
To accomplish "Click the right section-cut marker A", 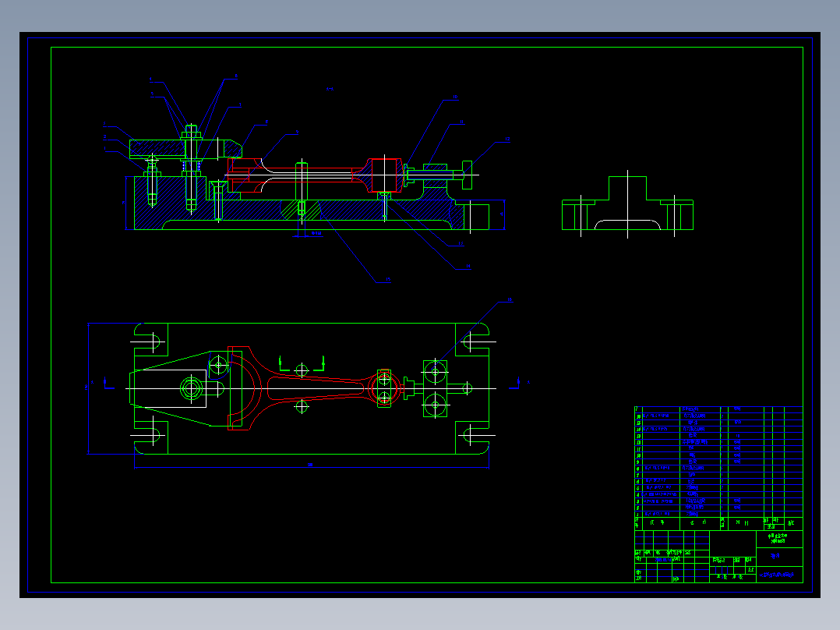I will [517, 383].
